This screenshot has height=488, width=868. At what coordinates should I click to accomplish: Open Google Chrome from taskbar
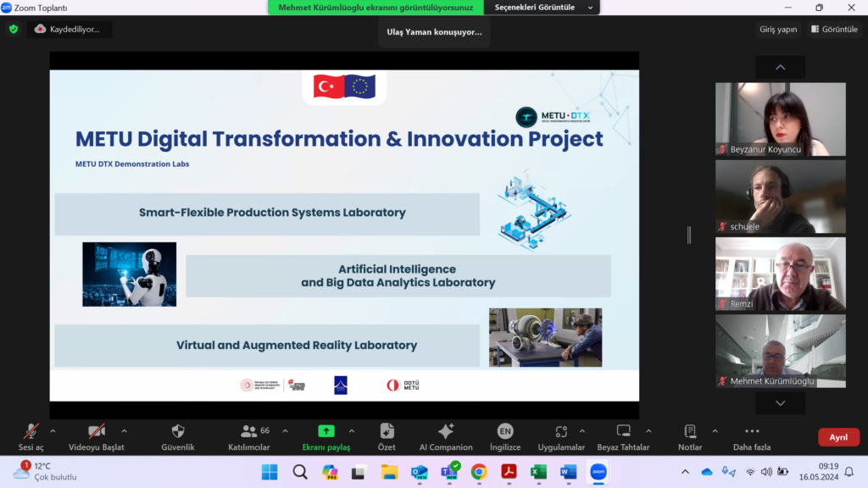coord(479,472)
